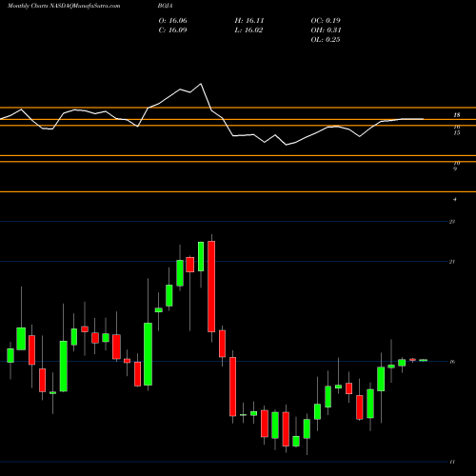Click the 15 label on upper axis
This screenshot has height=476, width=476.
click(x=457, y=133)
